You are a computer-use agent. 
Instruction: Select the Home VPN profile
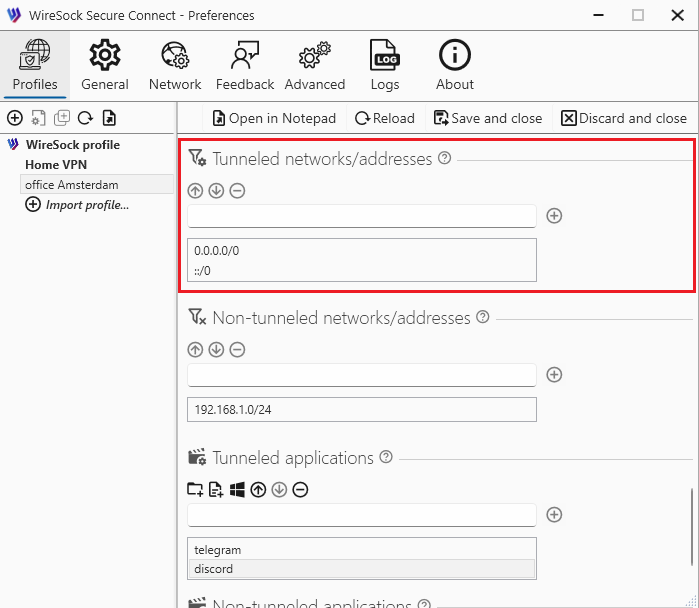tap(56, 165)
